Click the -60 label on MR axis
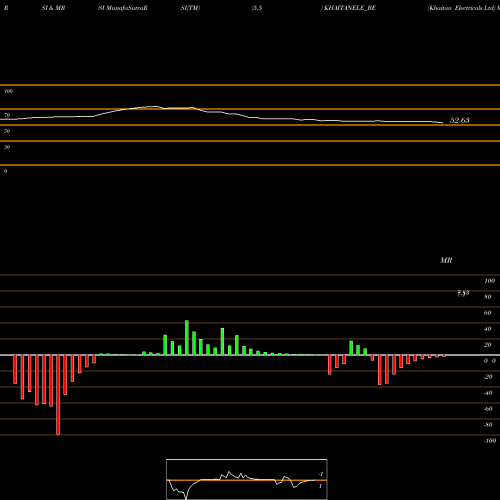 (x=488, y=409)
